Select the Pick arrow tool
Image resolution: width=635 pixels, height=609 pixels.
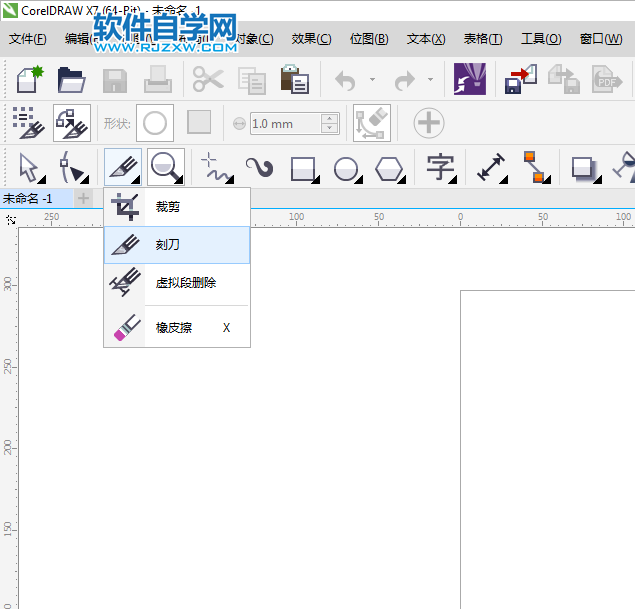tap(29, 167)
